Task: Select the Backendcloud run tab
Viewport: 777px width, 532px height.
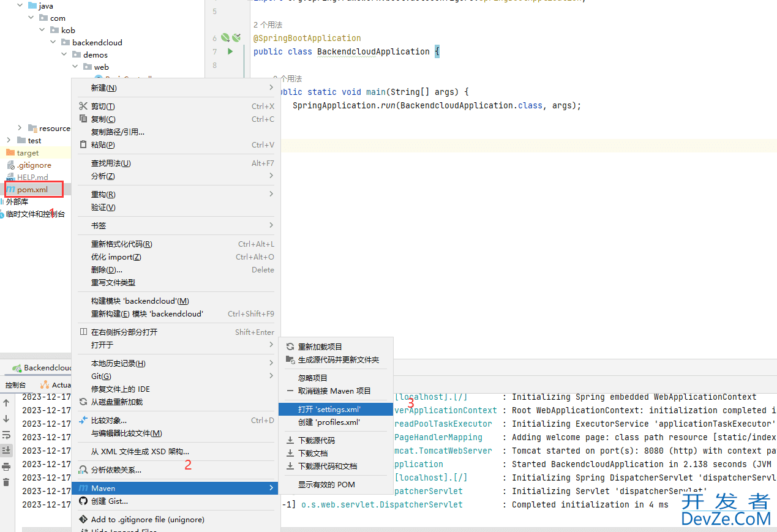Action: [42, 367]
